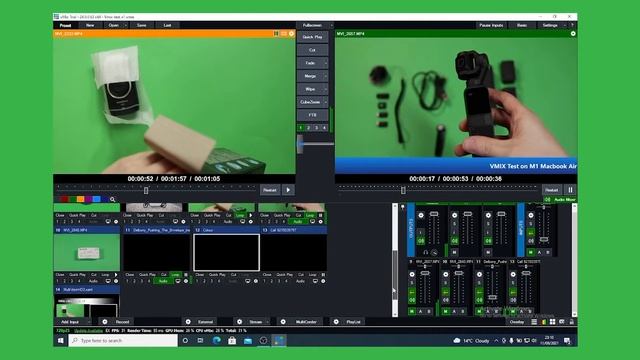Toggle the Audio Mixer panel
Image resolution: width=640 pixels, height=360 pixels.
[x=561, y=200]
